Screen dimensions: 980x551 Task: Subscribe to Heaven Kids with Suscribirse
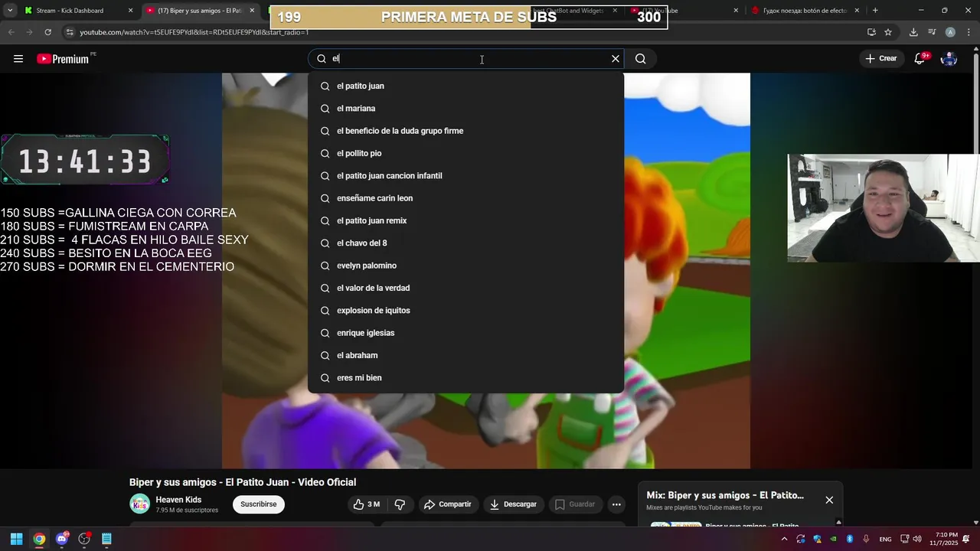click(259, 504)
